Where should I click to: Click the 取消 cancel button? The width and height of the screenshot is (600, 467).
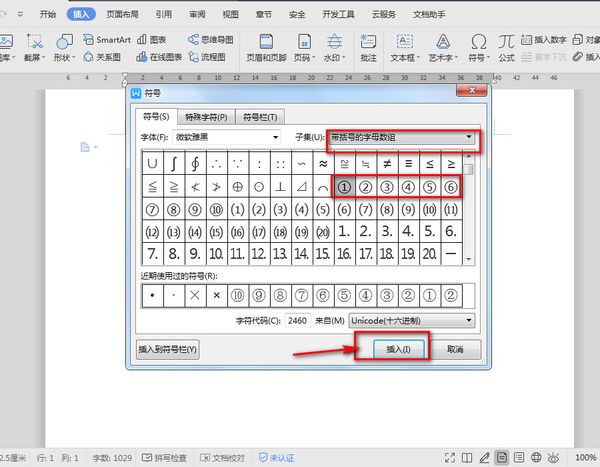click(x=455, y=350)
